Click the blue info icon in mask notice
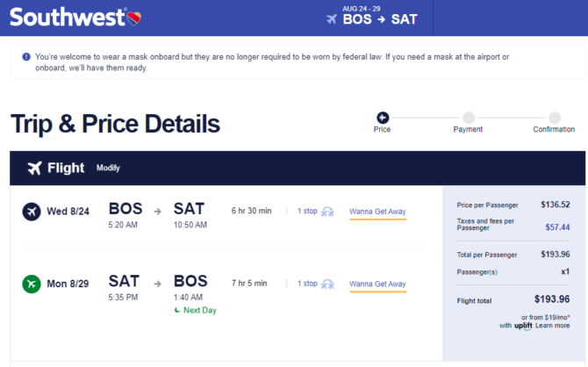 (x=26, y=57)
